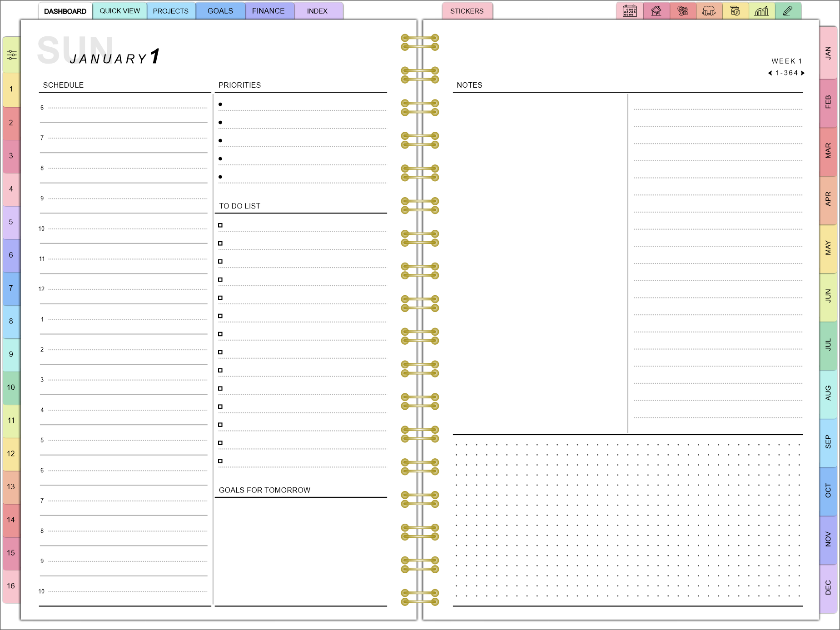Go to the next day using right arrow
840x630 pixels.
[803, 73]
